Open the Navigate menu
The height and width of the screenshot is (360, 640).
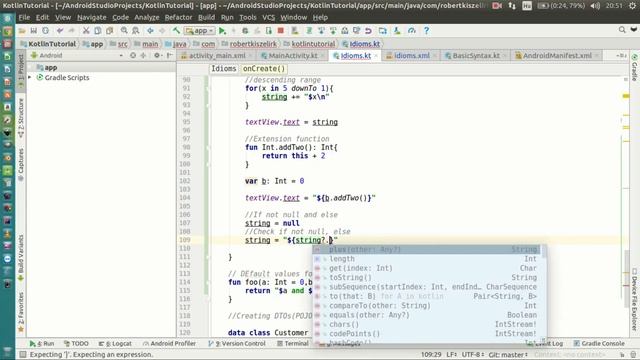coord(91,18)
